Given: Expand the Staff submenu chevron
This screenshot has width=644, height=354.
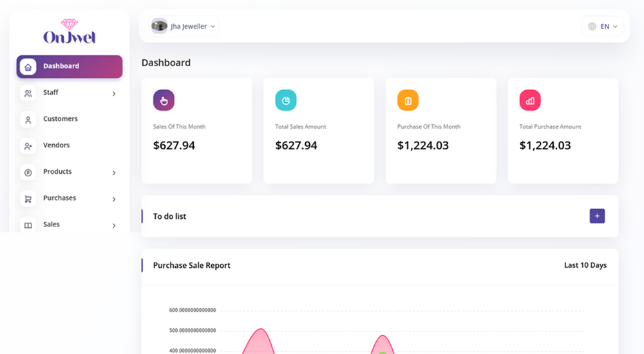Looking at the screenshot, I should click(x=114, y=94).
